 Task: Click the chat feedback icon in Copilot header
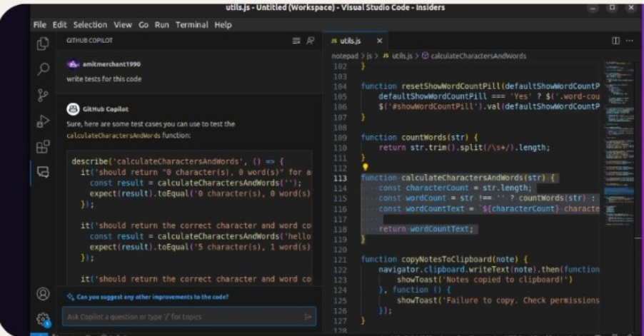click(x=311, y=41)
